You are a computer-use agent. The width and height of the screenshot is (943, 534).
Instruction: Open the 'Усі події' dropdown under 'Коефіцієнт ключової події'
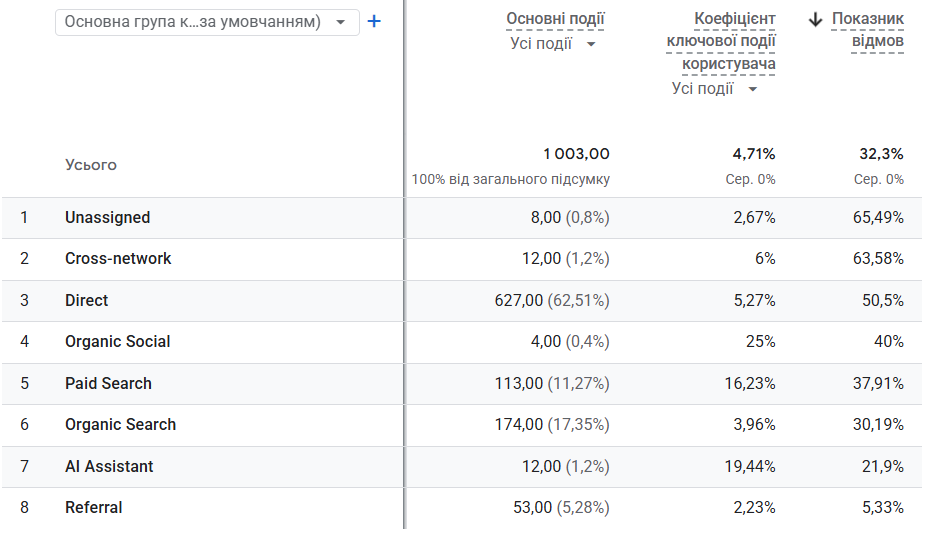click(x=714, y=89)
